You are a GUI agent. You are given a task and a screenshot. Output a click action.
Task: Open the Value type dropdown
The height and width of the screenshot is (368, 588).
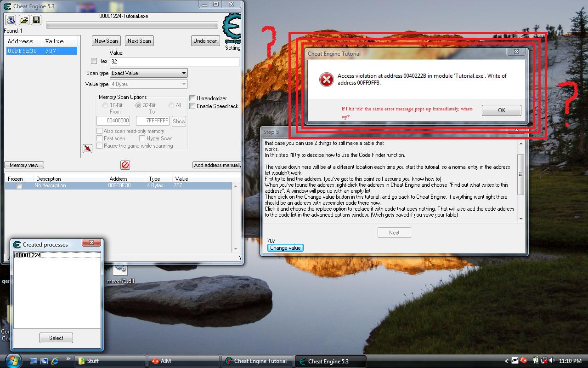148,84
